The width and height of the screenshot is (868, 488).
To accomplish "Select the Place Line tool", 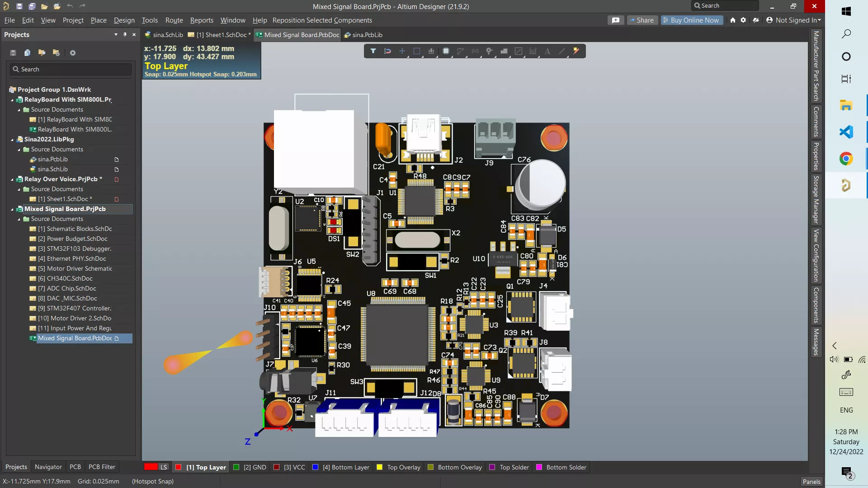I will [x=562, y=51].
